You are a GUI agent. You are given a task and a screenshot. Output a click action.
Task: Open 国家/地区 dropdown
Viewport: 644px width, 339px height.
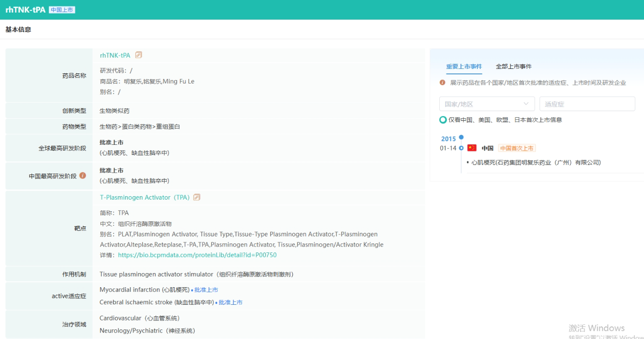click(x=487, y=104)
